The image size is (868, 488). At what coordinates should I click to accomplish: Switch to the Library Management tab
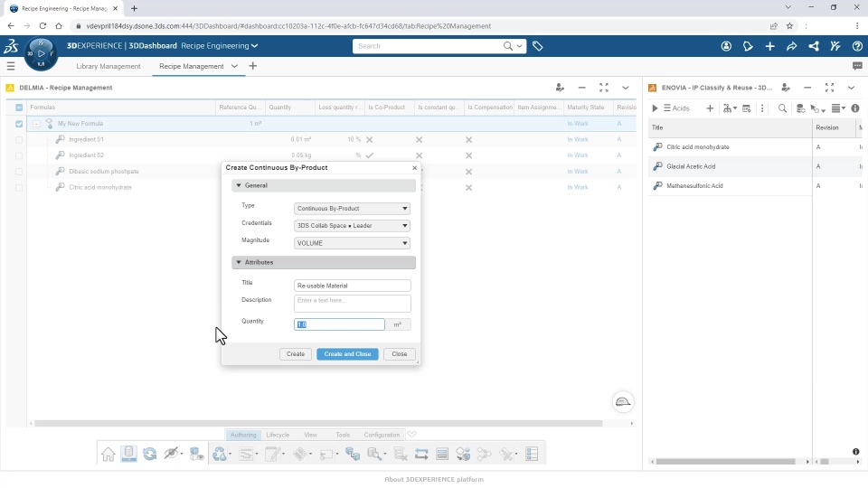108,66
